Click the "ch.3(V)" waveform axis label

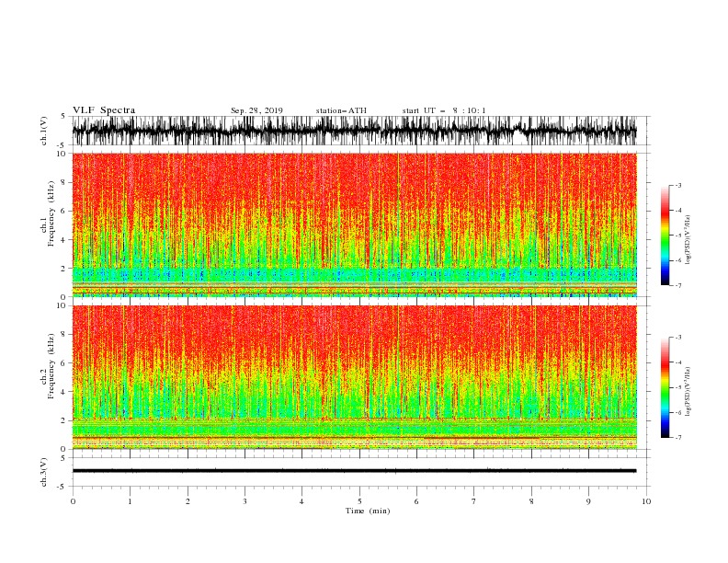pos(44,472)
